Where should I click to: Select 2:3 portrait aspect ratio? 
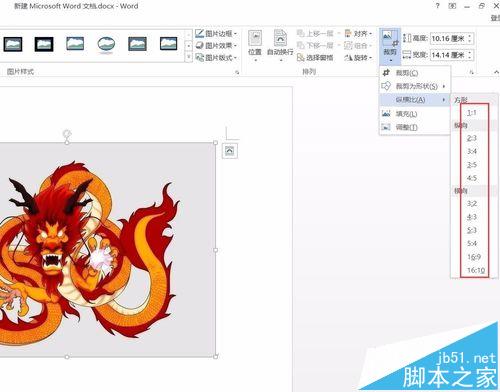(472, 138)
